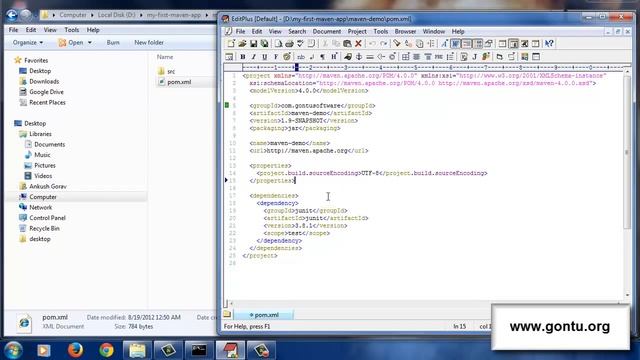Click the Bold B icon
This screenshot has height=360, width=640.
(243, 57)
